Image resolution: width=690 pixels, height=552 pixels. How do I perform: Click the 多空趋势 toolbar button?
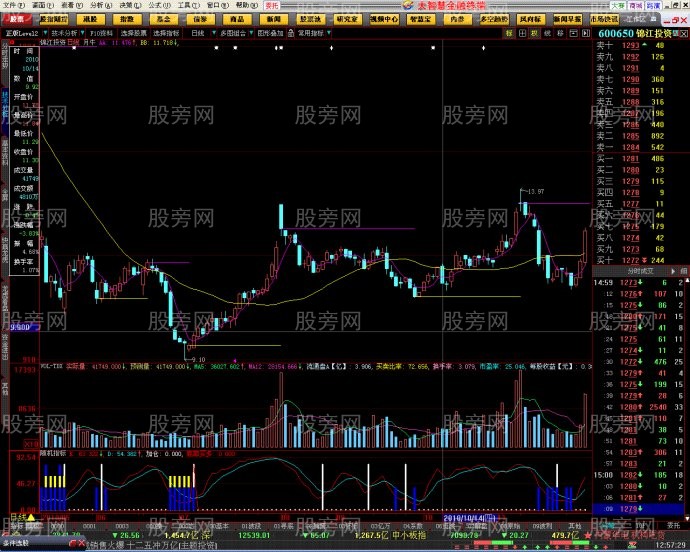tap(494, 19)
